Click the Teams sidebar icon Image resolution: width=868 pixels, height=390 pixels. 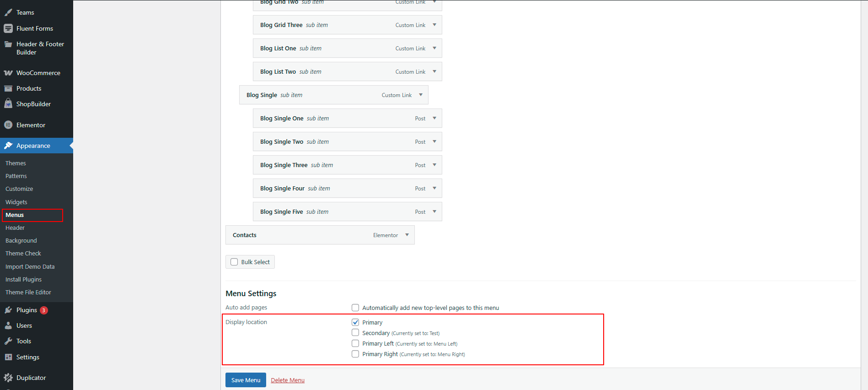(8, 12)
